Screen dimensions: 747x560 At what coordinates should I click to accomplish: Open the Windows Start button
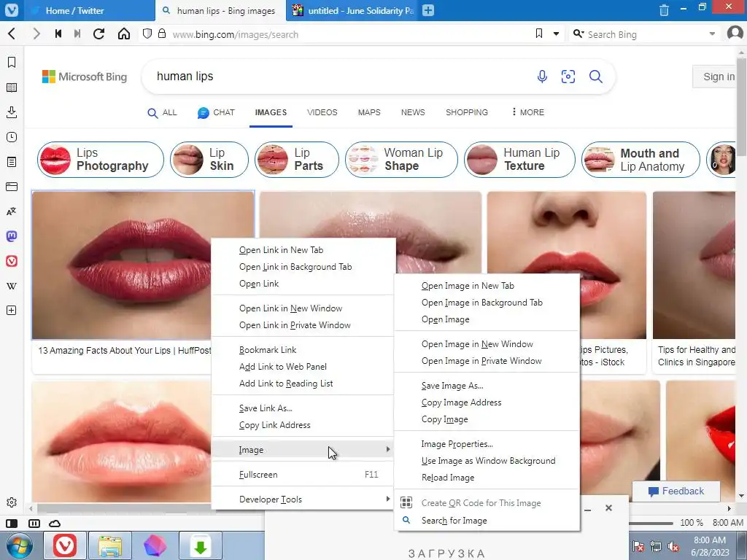18,545
